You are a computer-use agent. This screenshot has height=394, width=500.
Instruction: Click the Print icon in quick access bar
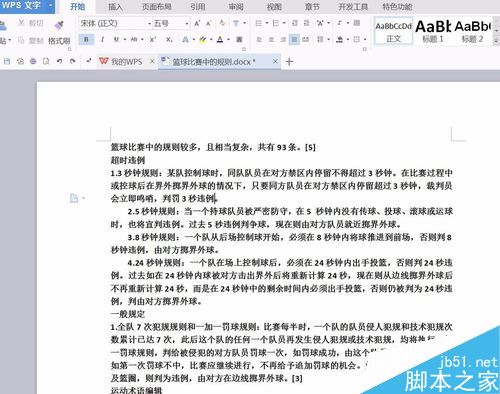coord(33,61)
